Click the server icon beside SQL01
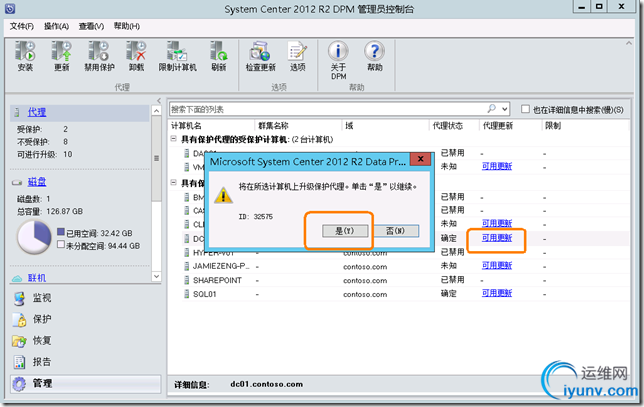Screen dimensions: 644x407 click(186, 294)
